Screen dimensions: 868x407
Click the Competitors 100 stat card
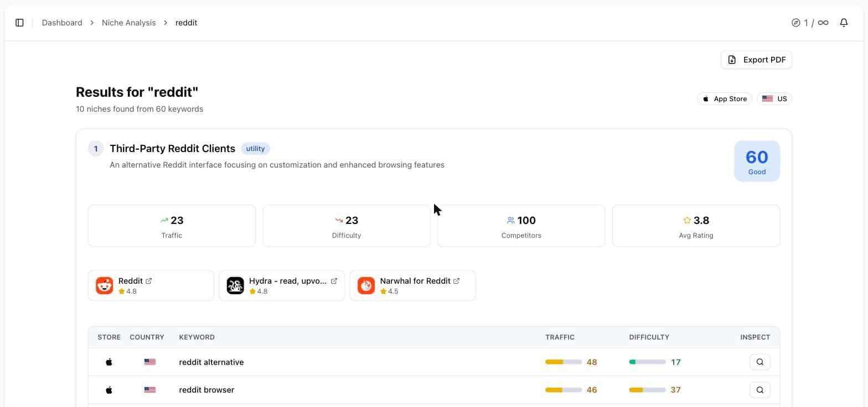(x=521, y=226)
